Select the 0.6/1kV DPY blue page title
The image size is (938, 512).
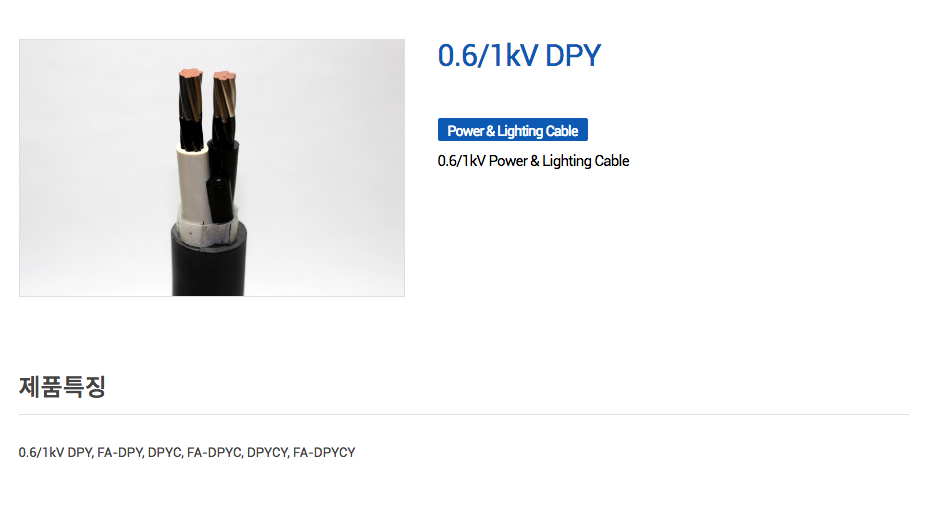tap(519, 56)
